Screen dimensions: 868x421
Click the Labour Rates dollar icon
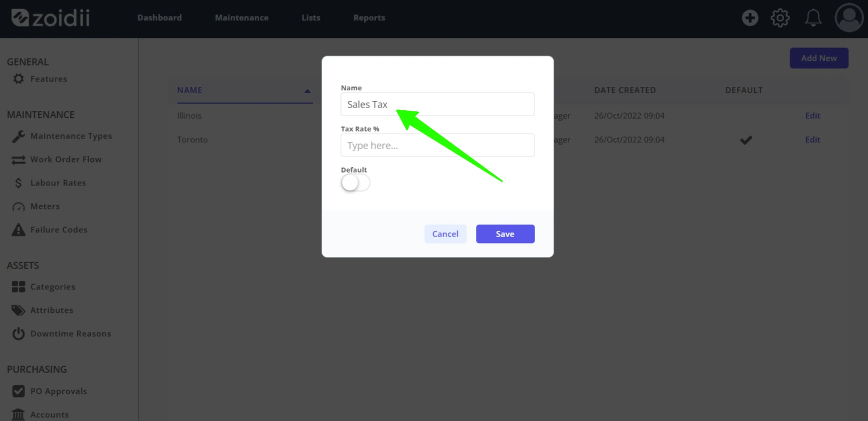18,183
